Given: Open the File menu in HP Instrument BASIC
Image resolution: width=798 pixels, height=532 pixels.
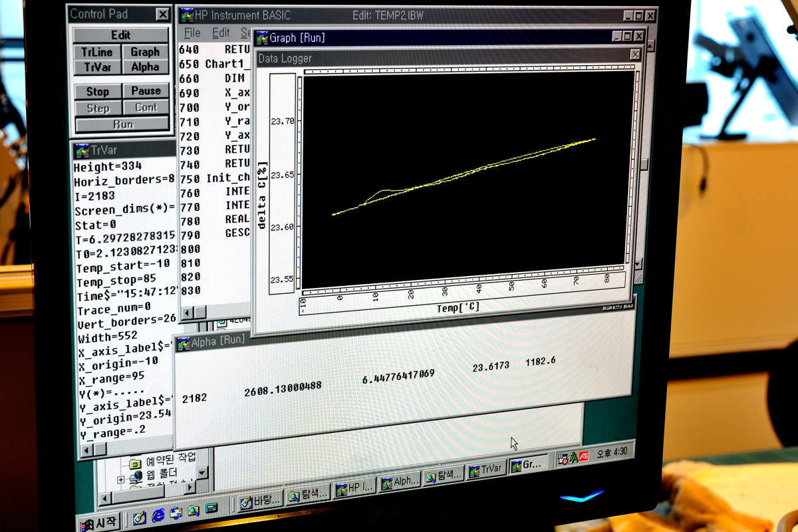Looking at the screenshot, I should tap(192, 33).
